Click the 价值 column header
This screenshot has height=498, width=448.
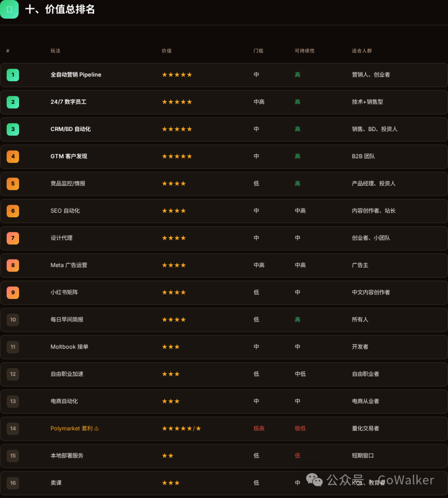click(x=167, y=51)
